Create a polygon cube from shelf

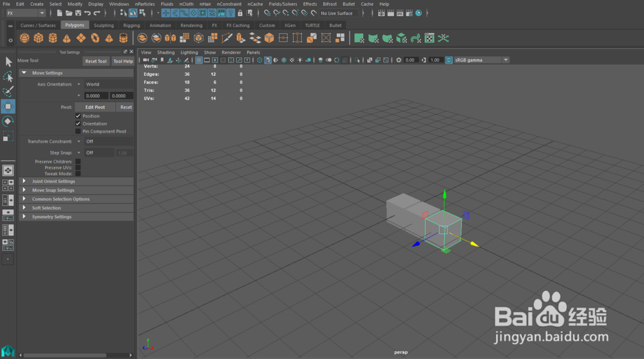pos(39,38)
